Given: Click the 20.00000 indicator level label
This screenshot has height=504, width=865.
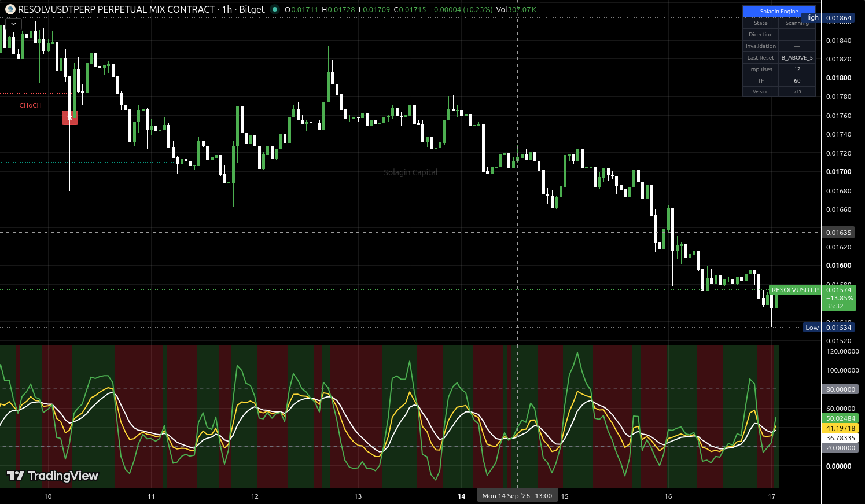Looking at the screenshot, I should pyautogui.click(x=841, y=448).
